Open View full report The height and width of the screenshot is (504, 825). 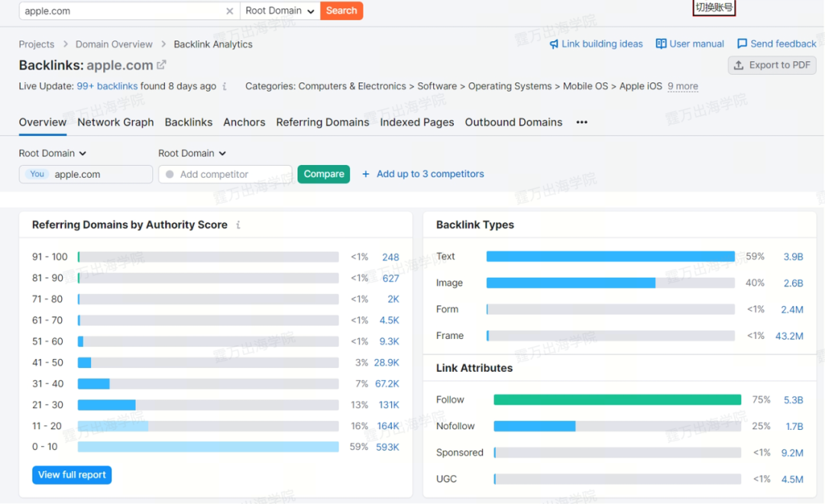click(72, 475)
